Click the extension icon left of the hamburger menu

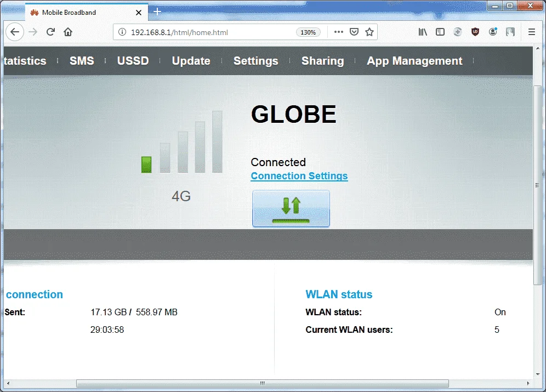point(510,32)
